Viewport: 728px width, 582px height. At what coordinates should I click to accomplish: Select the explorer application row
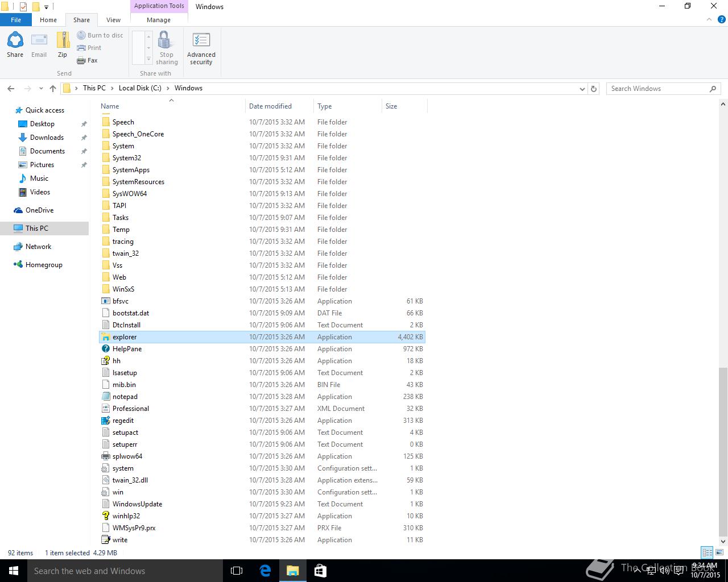click(x=262, y=337)
